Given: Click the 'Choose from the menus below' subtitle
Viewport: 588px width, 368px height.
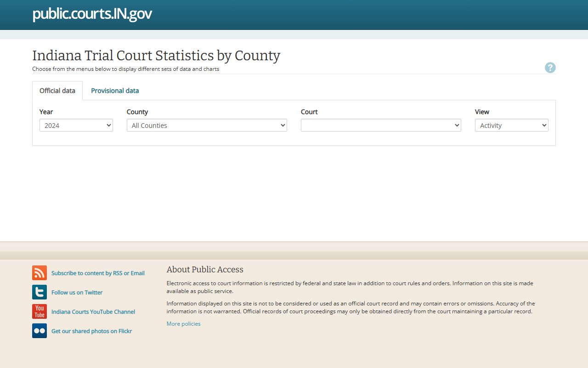Looking at the screenshot, I should coord(125,69).
